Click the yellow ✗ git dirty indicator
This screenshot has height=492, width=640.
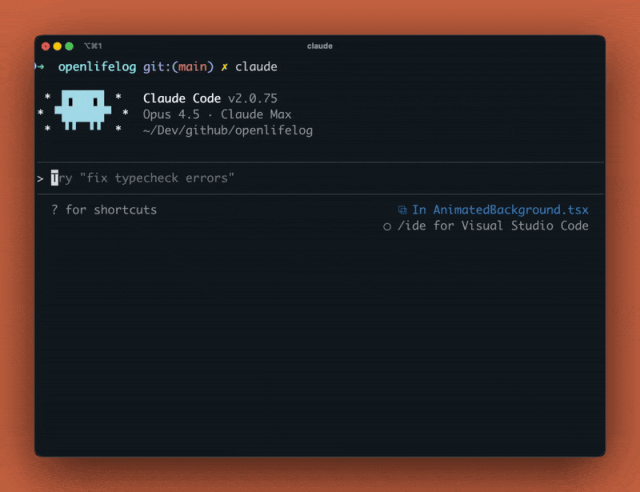(225, 67)
